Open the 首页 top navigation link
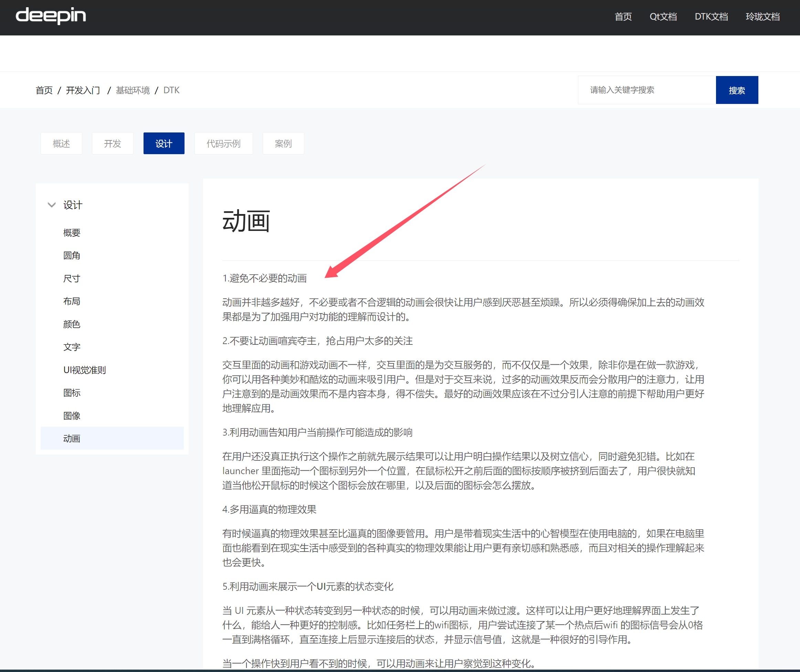This screenshot has height=672, width=800. (x=623, y=17)
